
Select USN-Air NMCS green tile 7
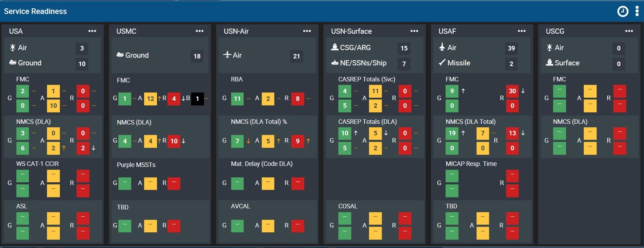(237, 141)
